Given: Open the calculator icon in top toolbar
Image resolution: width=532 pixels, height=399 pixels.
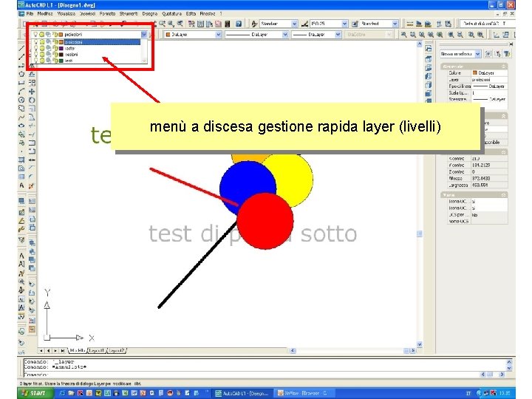Looking at the screenshot, I should point(228,24).
